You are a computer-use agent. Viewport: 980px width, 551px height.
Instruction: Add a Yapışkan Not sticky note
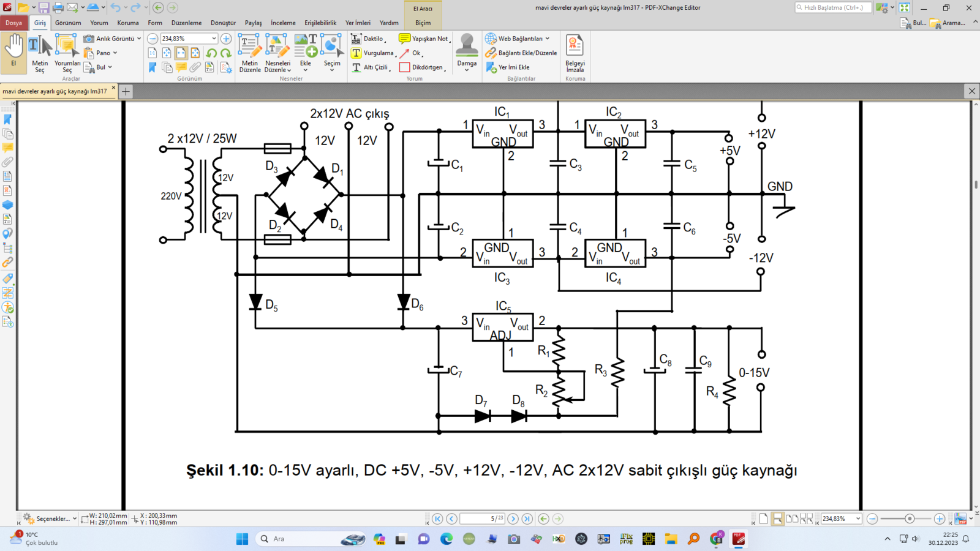tap(424, 39)
